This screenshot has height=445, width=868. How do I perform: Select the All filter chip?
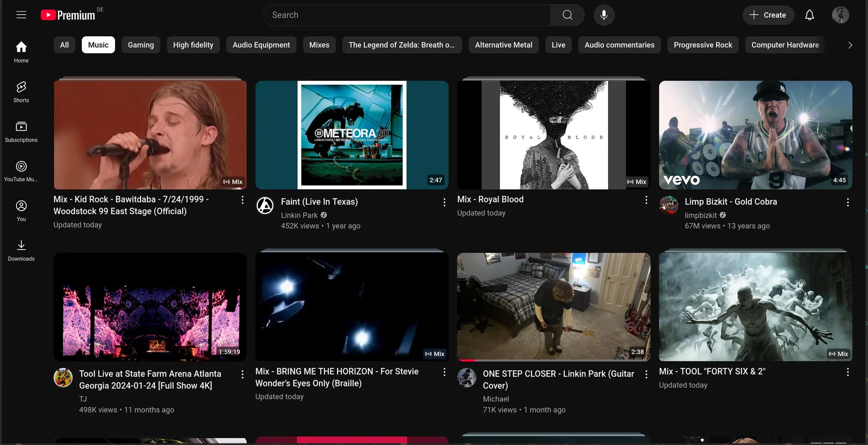click(x=65, y=45)
